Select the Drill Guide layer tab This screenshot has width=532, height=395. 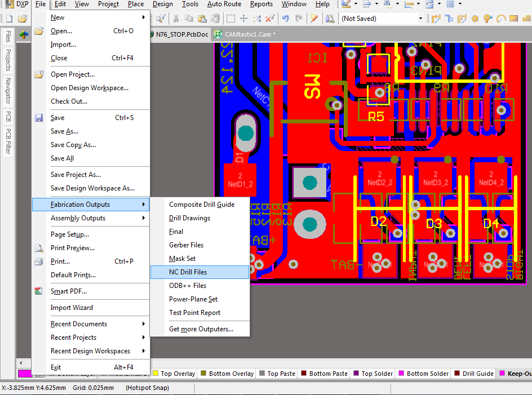(x=474, y=374)
